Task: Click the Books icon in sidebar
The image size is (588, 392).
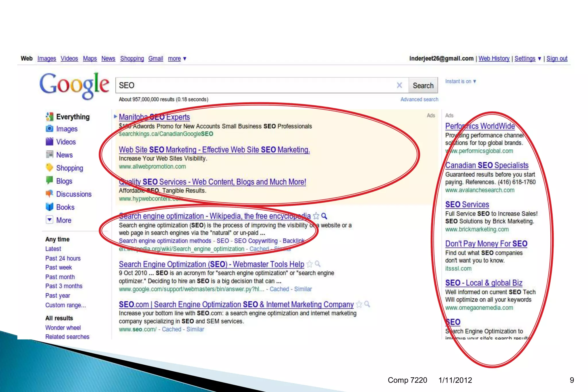Action: coord(49,206)
